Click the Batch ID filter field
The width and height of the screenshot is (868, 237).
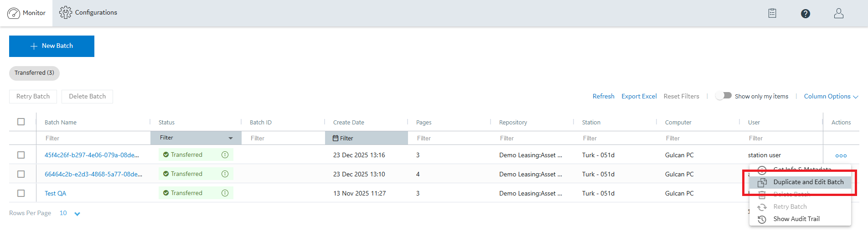[x=283, y=138]
